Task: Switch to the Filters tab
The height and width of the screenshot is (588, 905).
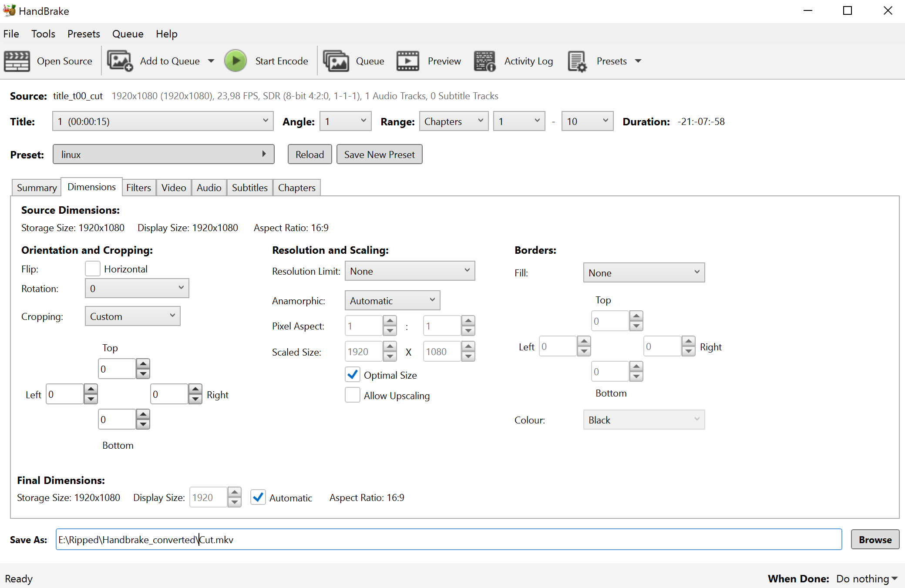Action: (138, 188)
